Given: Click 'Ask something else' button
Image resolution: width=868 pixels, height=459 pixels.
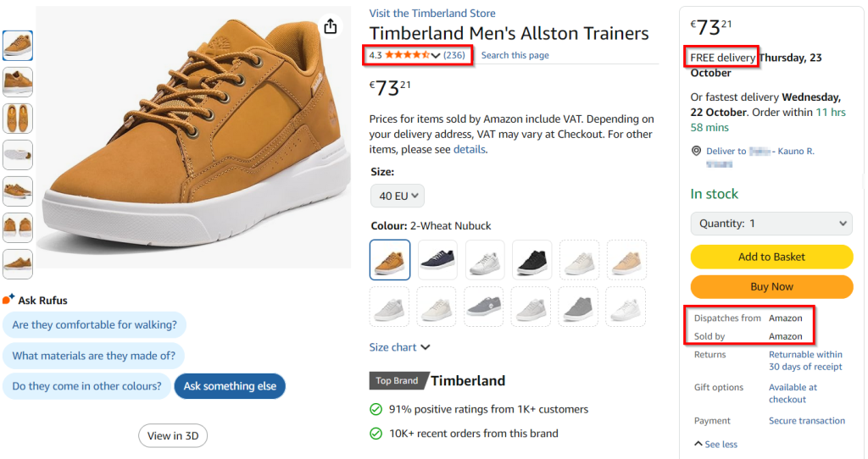Looking at the screenshot, I should 230,386.
